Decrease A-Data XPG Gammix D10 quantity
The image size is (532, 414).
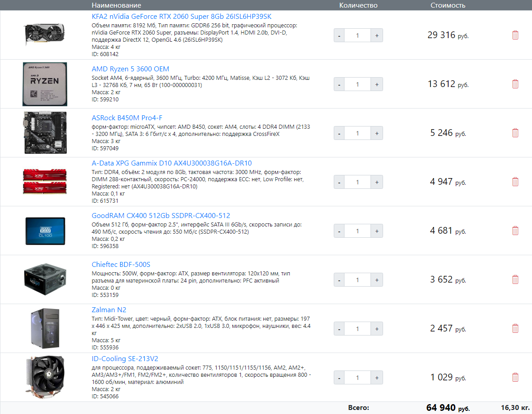[x=339, y=182]
